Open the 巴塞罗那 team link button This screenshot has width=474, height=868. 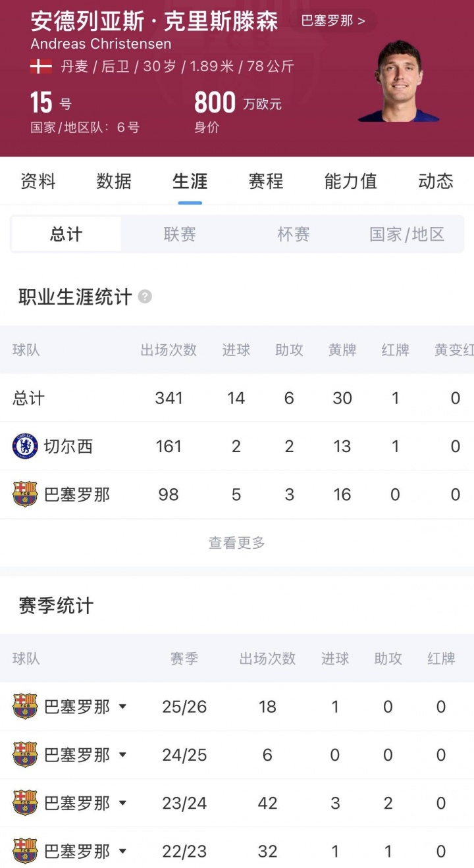pos(334,20)
